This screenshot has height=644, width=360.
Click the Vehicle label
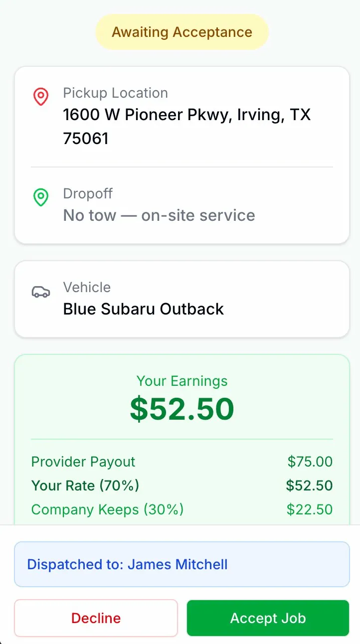tap(87, 287)
